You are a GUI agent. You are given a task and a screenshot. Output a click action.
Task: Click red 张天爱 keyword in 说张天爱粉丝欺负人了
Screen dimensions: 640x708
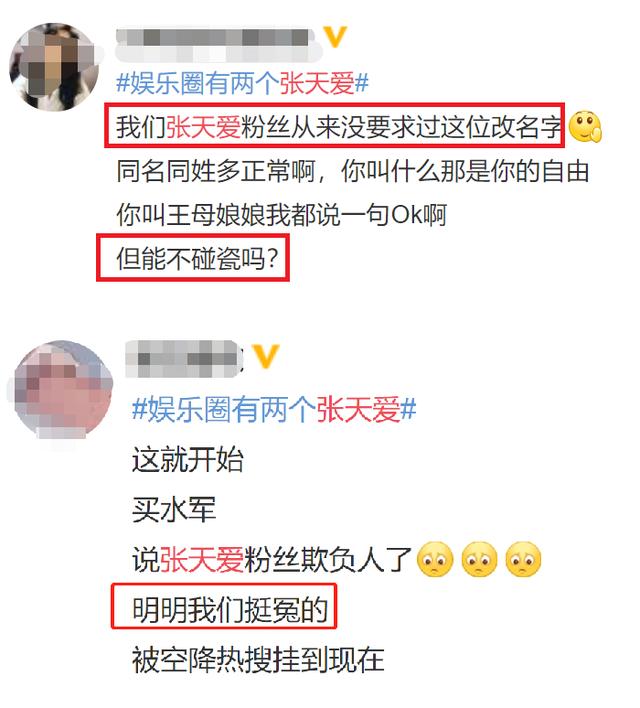point(202,560)
